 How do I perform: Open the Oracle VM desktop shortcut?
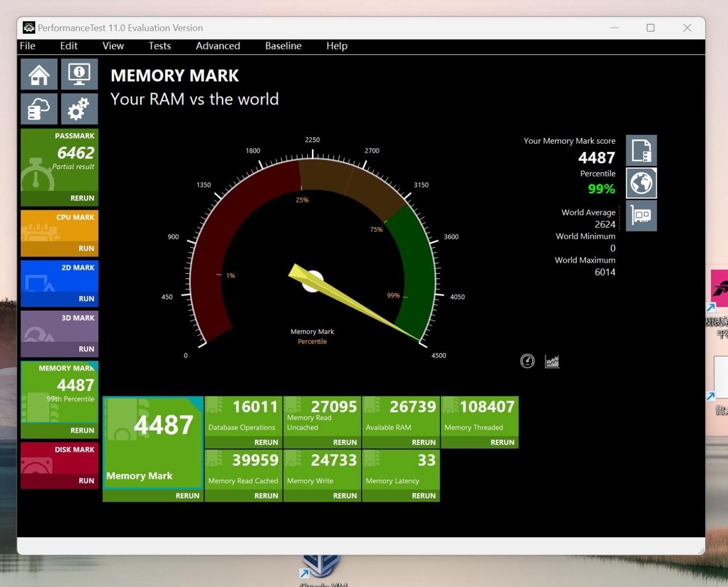[323, 571]
